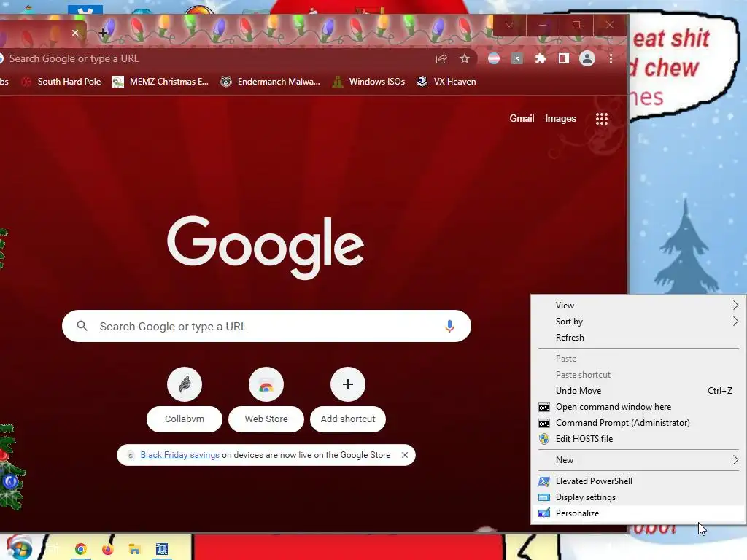
Task: Select Command Prompt (Administrator)
Action: pyautogui.click(x=638, y=423)
